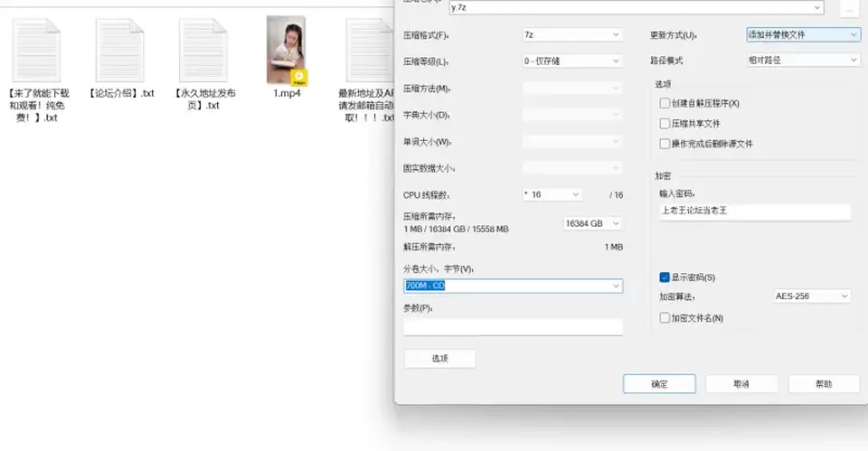Open the 路径模式 dropdown showing 相对路径
Screen dimensions: 868x451
(803, 61)
